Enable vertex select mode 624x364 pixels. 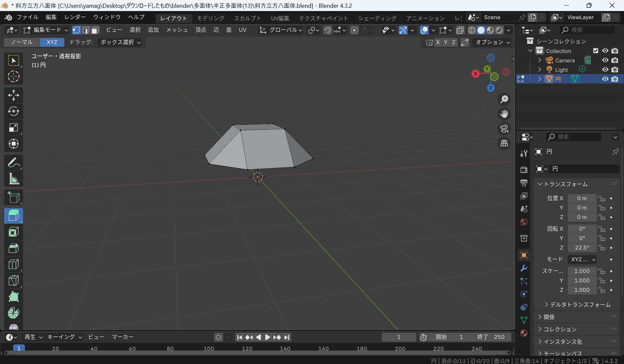point(76,30)
